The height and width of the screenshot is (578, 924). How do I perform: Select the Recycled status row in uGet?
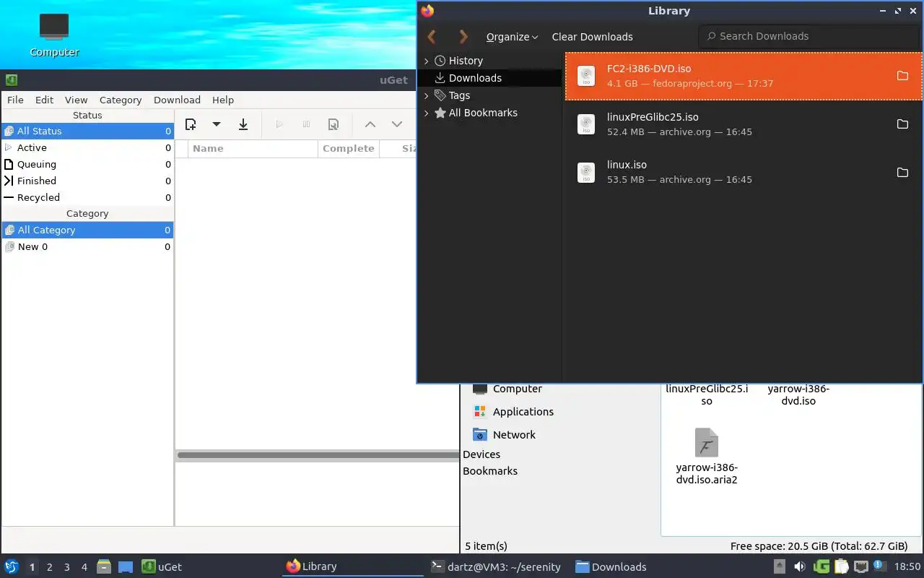click(x=87, y=197)
